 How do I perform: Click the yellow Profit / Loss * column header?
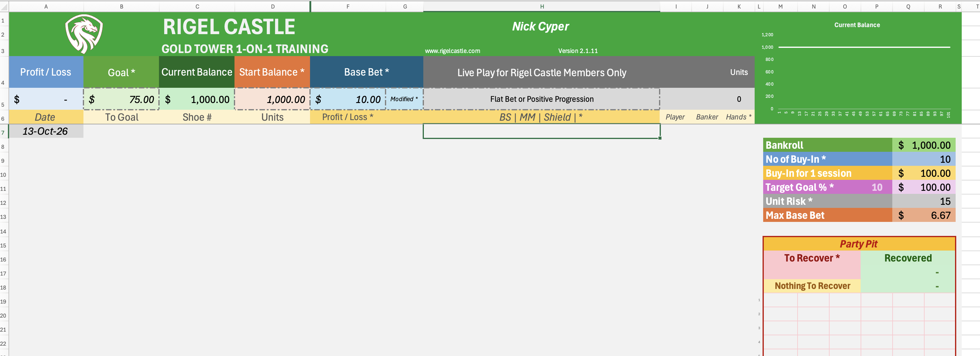(347, 117)
